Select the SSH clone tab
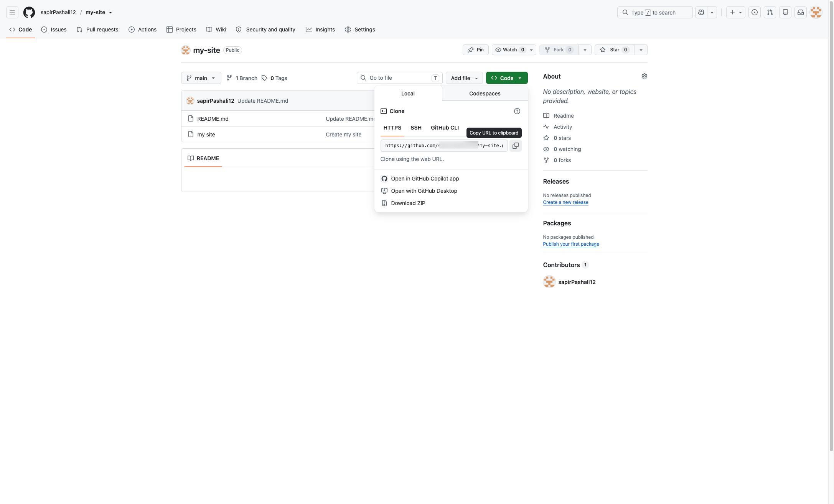834x504 pixels. (x=416, y=128)
